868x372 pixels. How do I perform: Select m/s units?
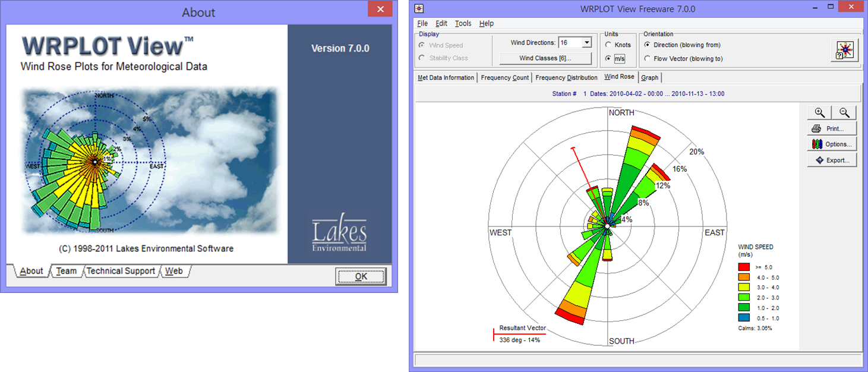(616, 59)
